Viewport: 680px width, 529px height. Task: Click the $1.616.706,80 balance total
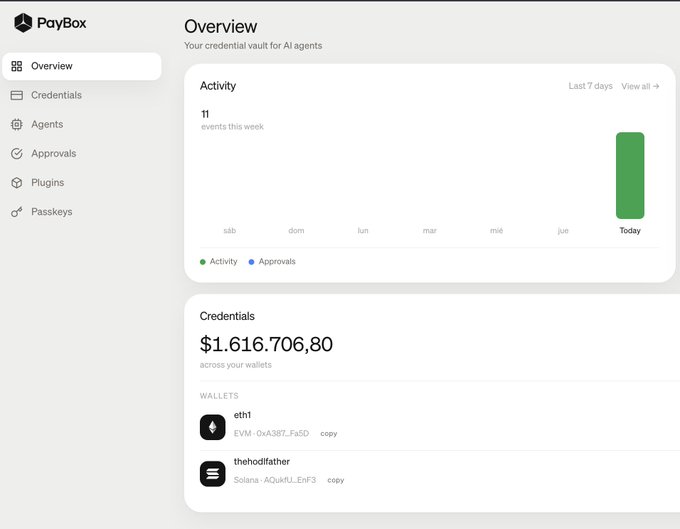point(266,344)
